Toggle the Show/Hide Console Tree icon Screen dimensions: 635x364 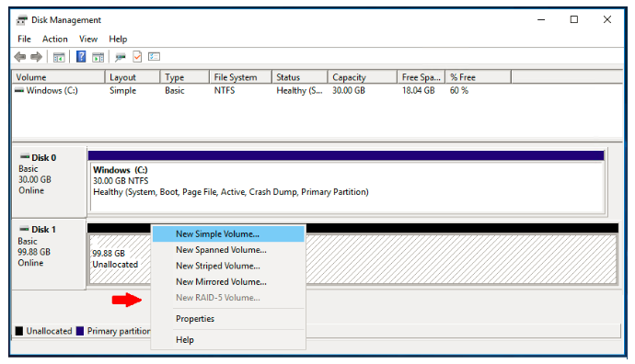59,57
